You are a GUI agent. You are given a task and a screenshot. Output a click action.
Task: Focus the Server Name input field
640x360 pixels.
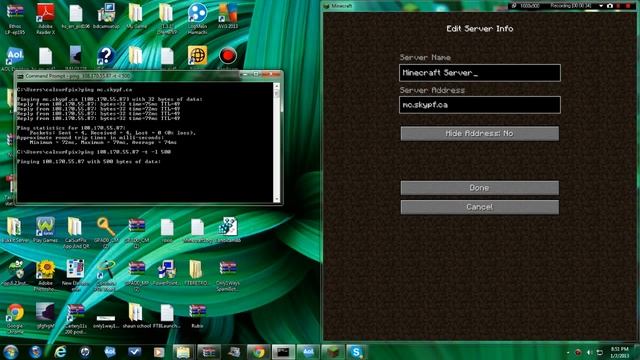[480, 73]
